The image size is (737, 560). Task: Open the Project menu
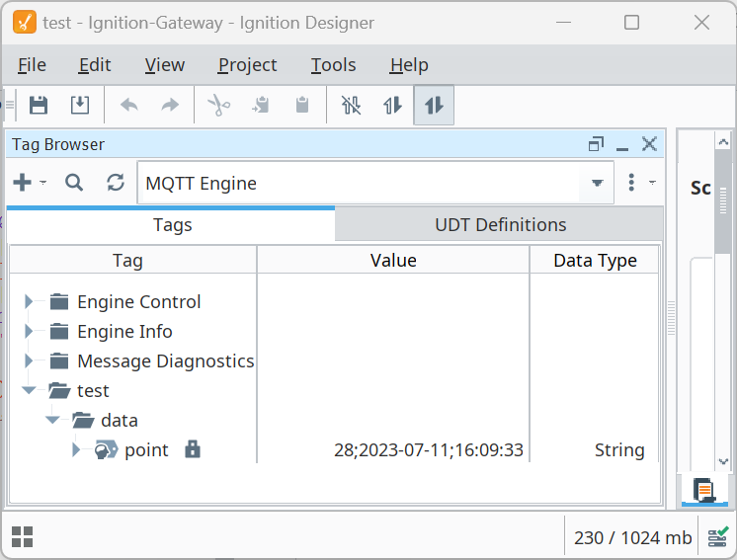pyautogui.click(x=247, y=65)
